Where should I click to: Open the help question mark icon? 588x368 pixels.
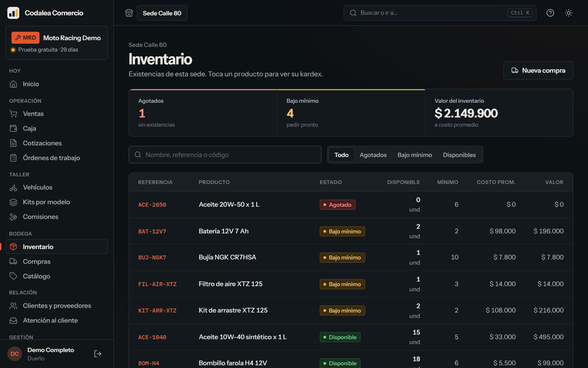click(550, 13)
